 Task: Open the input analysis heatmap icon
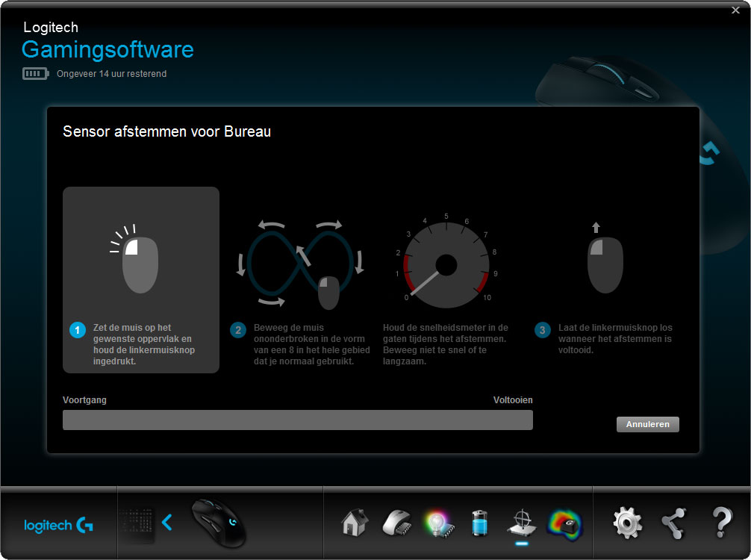pyautogui.click(x=564, y=525)
